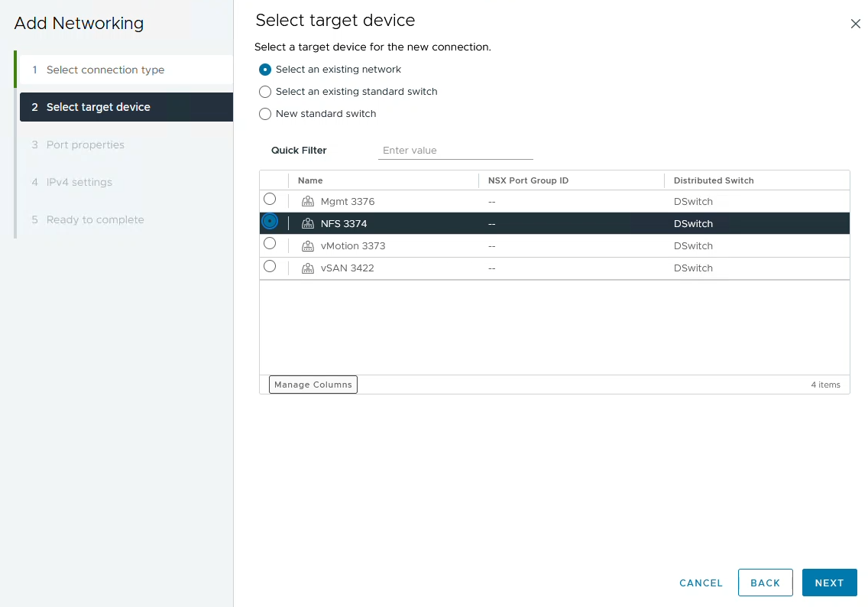Choose the Select an existing network option
868x607 pixels.
click(265, 70)
